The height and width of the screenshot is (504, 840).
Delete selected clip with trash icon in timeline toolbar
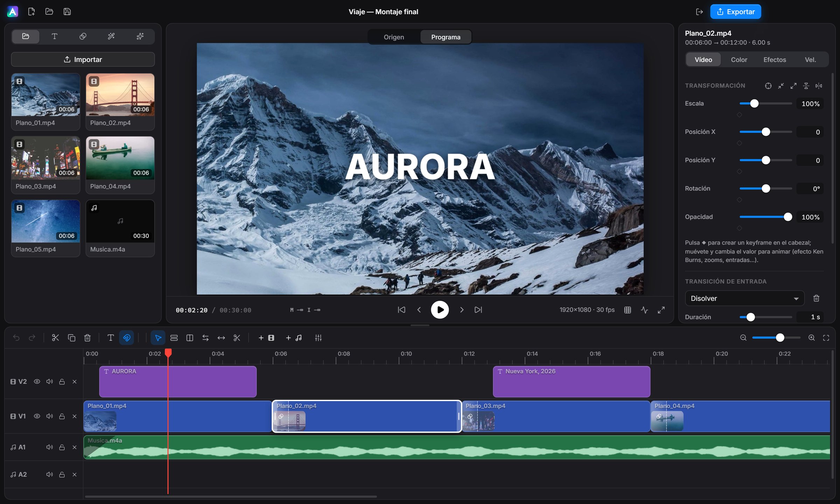pyautogui.click(x=87, y=338)
